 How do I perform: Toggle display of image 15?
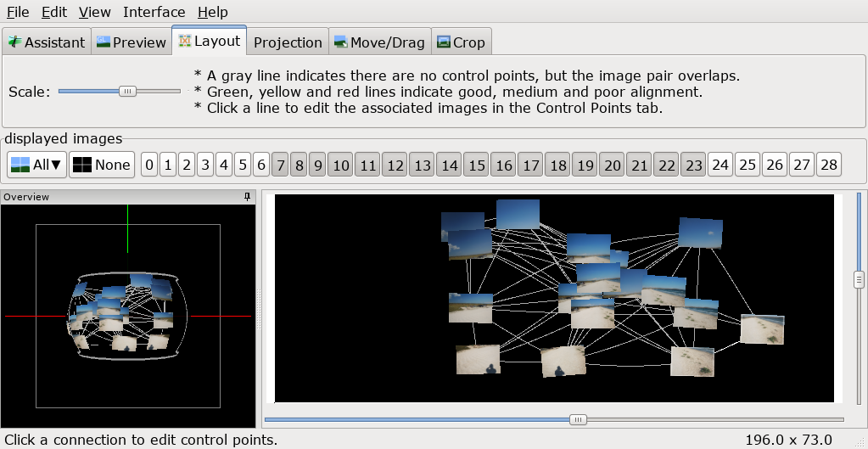pyautogui.click(x=476, y=165)
